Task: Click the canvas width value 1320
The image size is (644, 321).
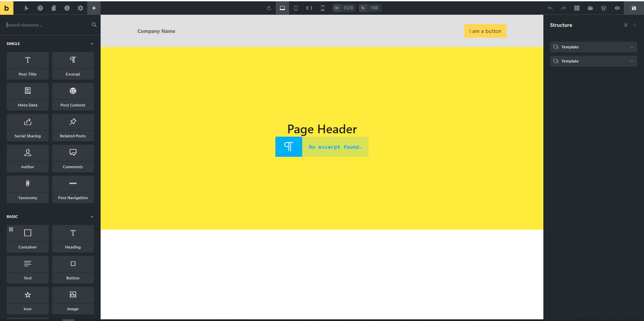Action: (x=348, y=8)
